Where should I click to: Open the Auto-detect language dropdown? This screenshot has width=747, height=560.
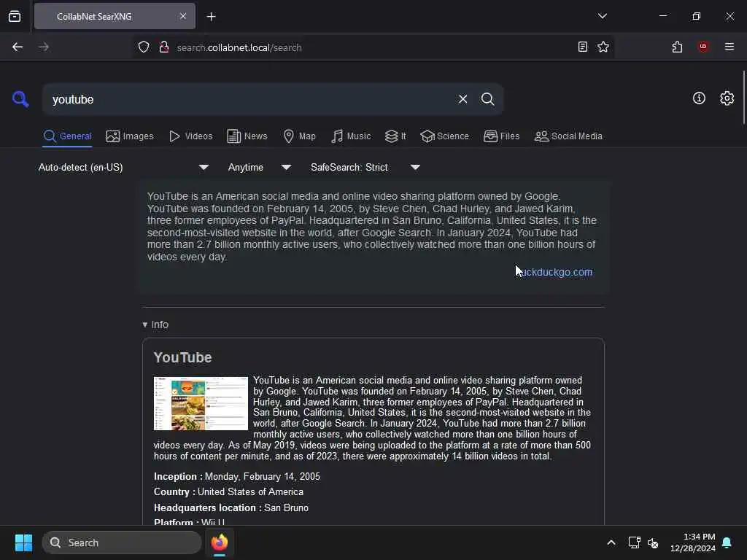point(124,167)
